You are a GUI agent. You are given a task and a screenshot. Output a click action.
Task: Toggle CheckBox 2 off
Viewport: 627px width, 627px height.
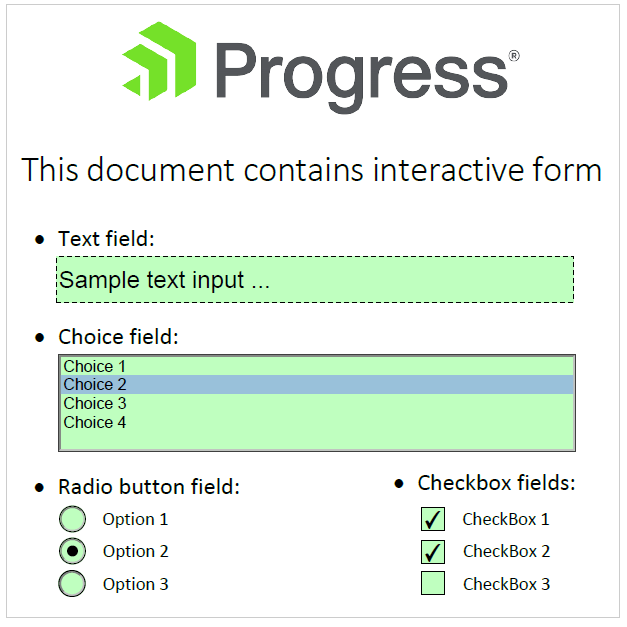tap(433, 551)
